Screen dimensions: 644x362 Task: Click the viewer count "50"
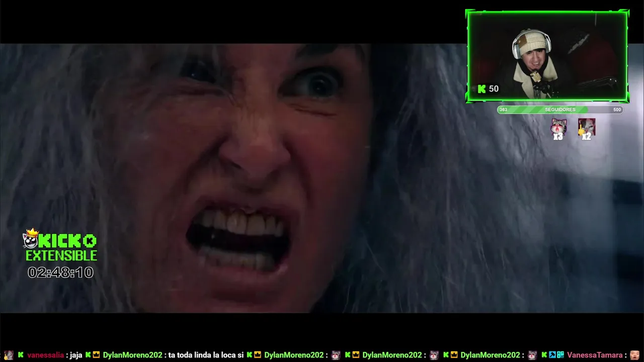pyautogui.click(x=494, y=89)
